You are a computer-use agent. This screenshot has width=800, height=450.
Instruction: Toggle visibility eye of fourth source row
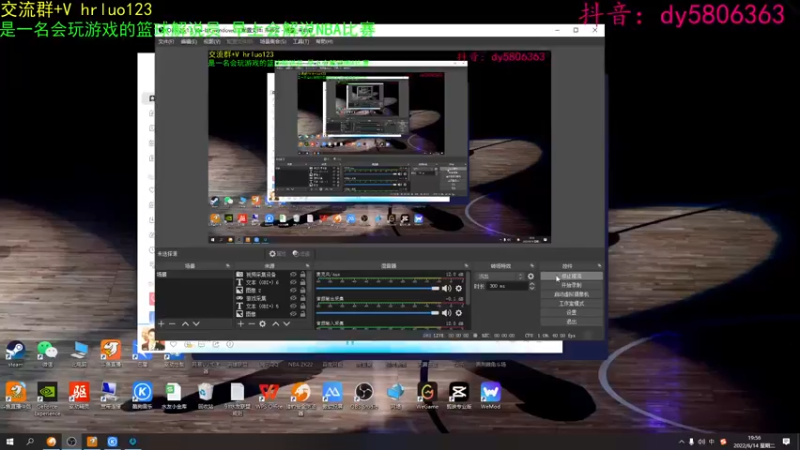(293, 298)
